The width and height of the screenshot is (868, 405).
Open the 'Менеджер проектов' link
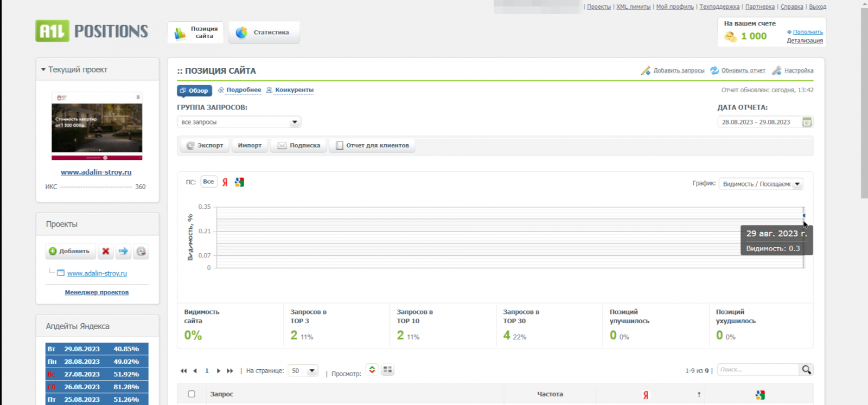coord(97,292)
